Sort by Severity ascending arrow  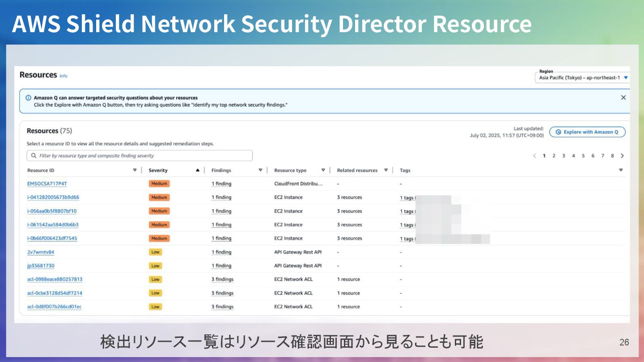click(x=197, y=170)
